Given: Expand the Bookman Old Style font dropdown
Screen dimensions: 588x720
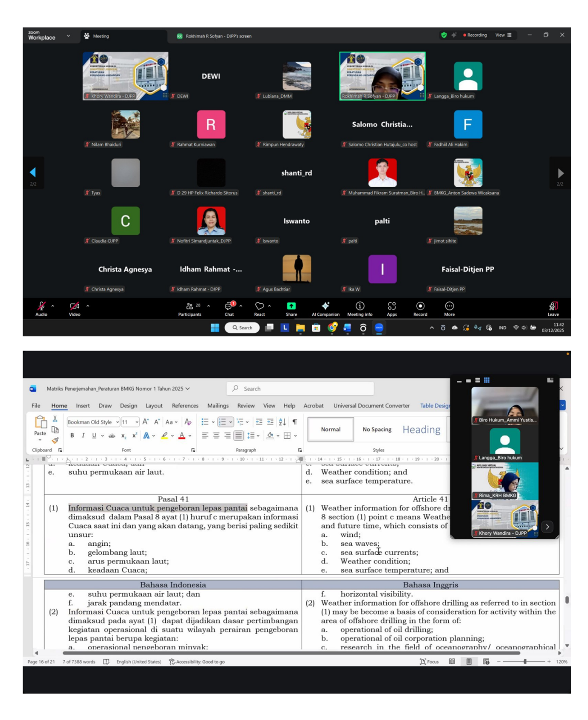Looking at the screenshot, I should (117, 422).
